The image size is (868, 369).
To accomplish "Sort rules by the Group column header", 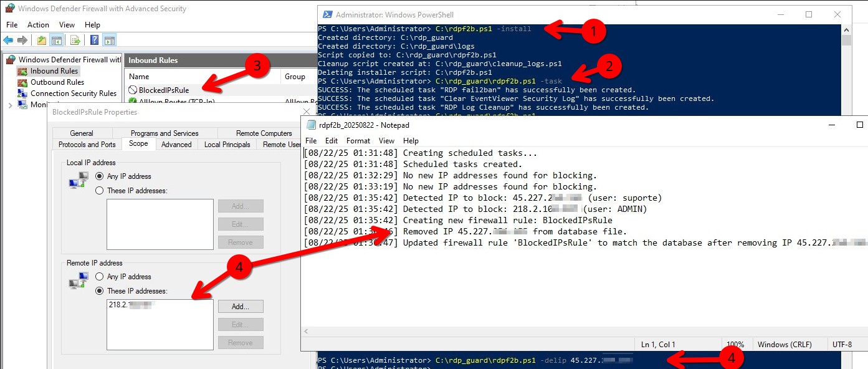I will click(x=299, y=77).
